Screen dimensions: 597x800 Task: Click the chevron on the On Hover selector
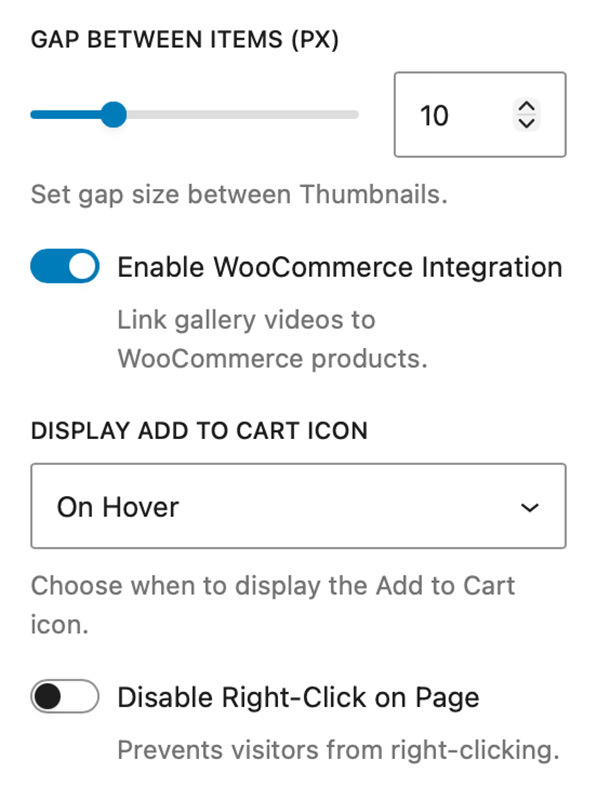533,505
